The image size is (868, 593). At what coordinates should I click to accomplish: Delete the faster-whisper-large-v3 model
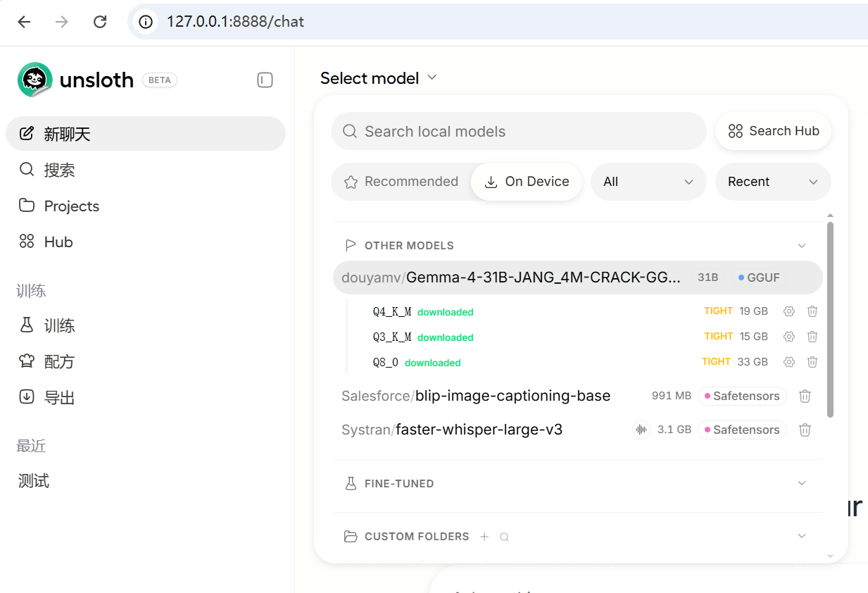(805, 430)
